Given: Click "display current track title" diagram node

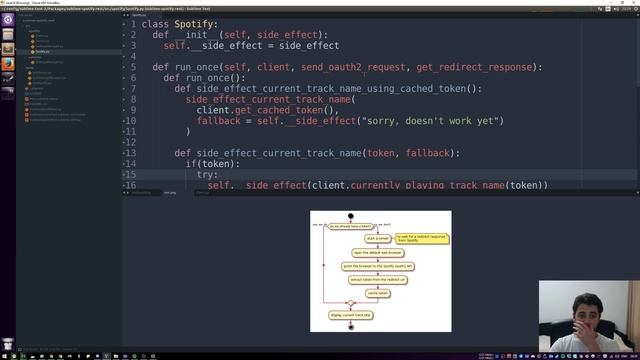Looking at the screenshot, I should click(351, 315).
